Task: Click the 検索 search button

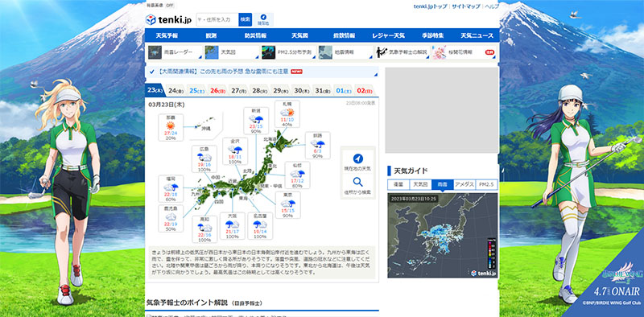Action: coord(246,19)
